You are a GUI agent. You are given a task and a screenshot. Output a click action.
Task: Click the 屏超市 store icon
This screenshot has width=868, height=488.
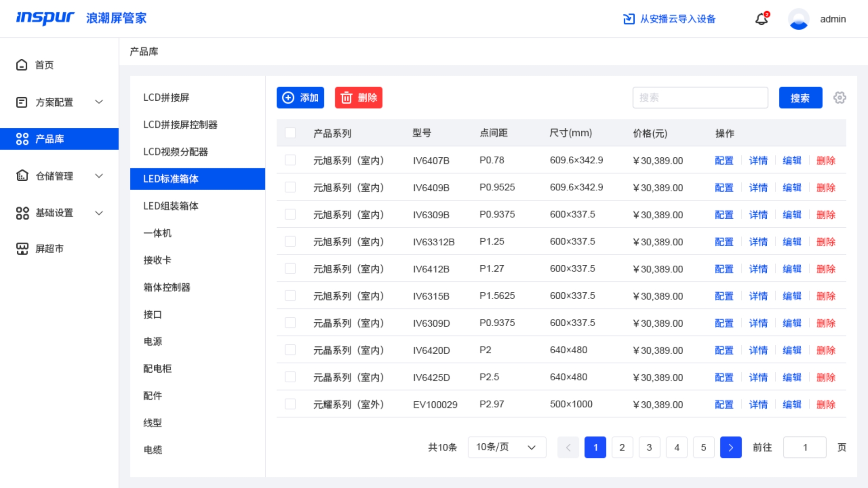coord(22,249)
